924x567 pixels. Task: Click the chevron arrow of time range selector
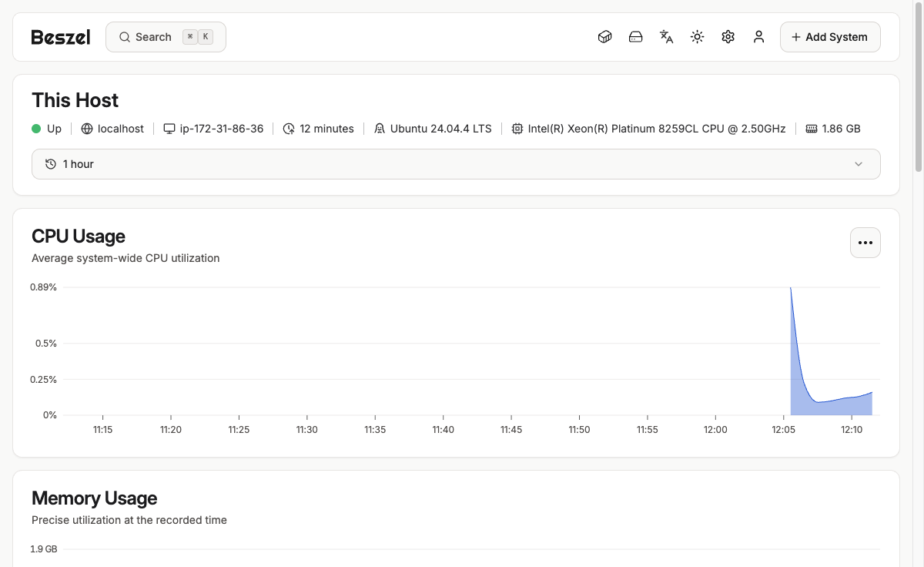[x=859, y=164]
